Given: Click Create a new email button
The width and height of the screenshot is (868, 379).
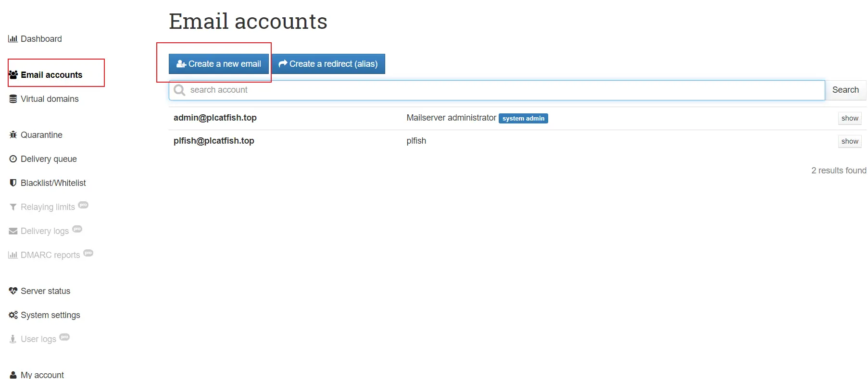Looking at the screenshot, I should coord(219,64).
